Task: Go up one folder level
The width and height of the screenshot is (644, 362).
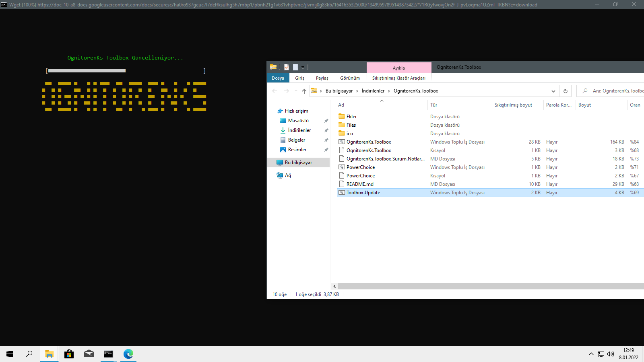Action: pos(304,91)
